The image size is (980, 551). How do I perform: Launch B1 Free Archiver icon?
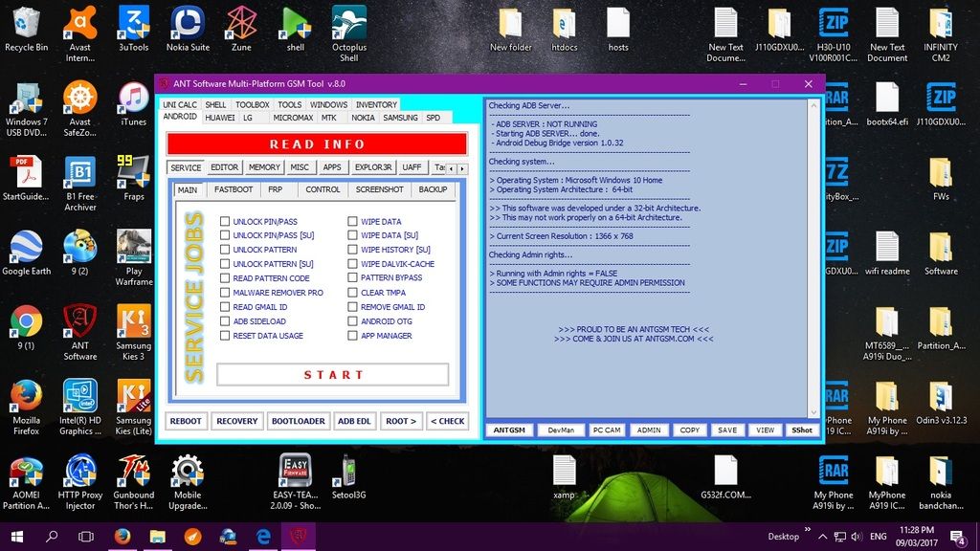pyautogui.click(x=80, y=184)
